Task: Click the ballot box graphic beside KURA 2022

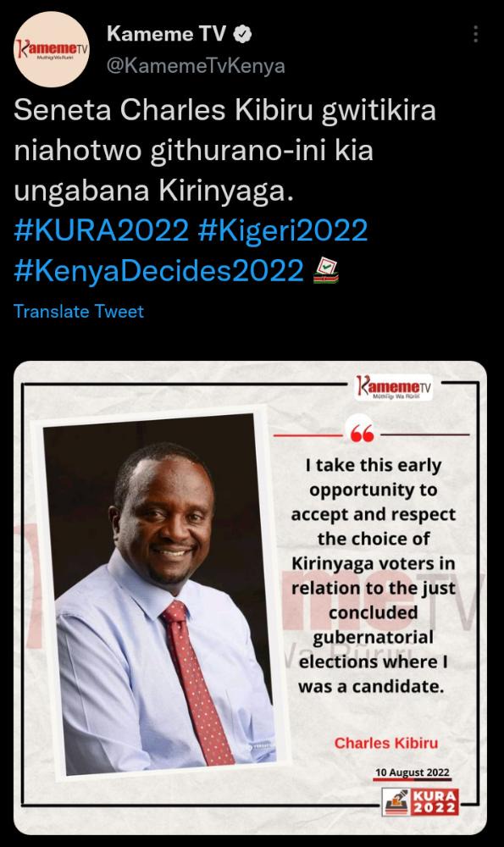Action: (x=396, y=801)
